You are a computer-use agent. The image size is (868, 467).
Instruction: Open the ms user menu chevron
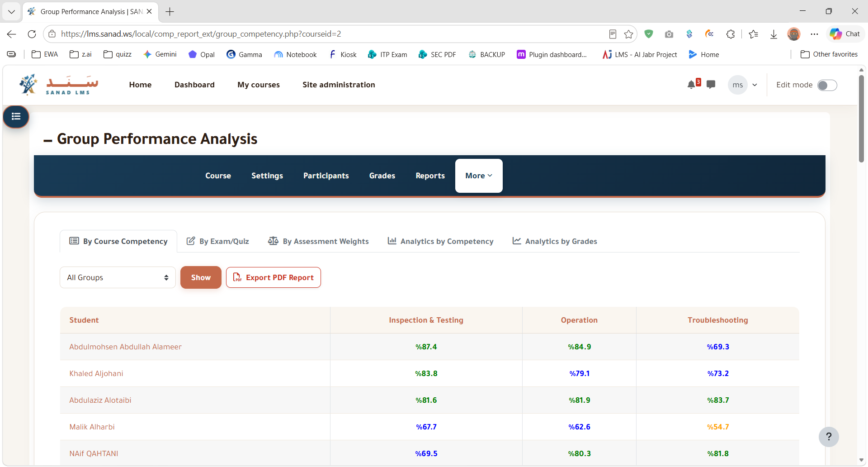pyautogui.click(x=755, y=85)
